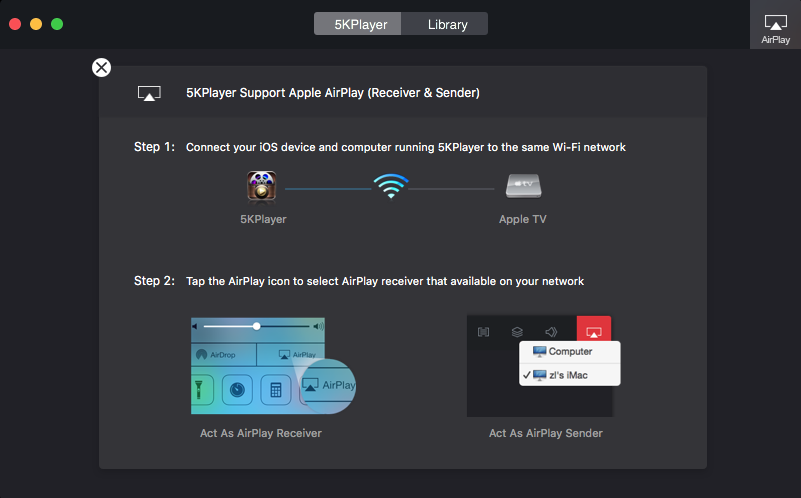
Task: Click the 'Apple TV' label
Action: [x=523, y=219]
